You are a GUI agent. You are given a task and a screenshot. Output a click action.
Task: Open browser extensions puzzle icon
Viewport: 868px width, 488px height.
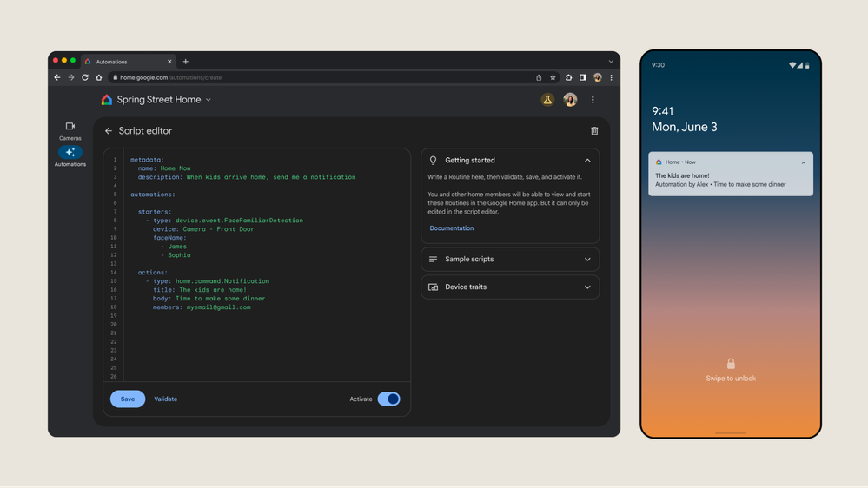pos(568,77)
